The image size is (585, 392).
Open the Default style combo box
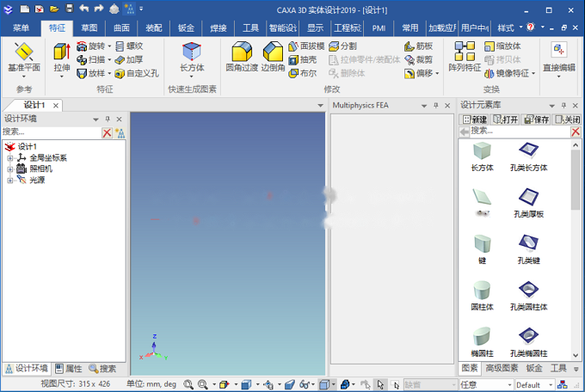534,384
